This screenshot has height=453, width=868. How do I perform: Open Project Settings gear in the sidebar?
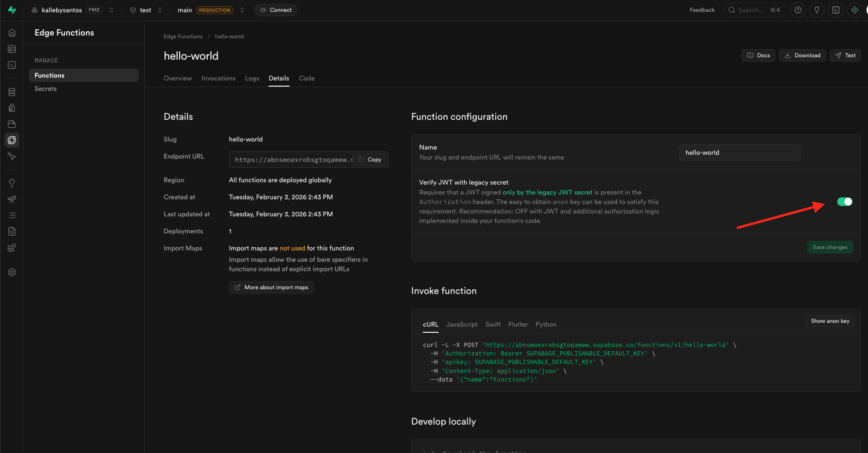12,272
